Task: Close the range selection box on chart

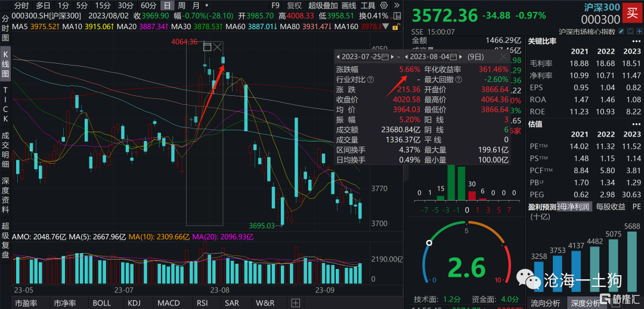Action: (x=218, y=46)
